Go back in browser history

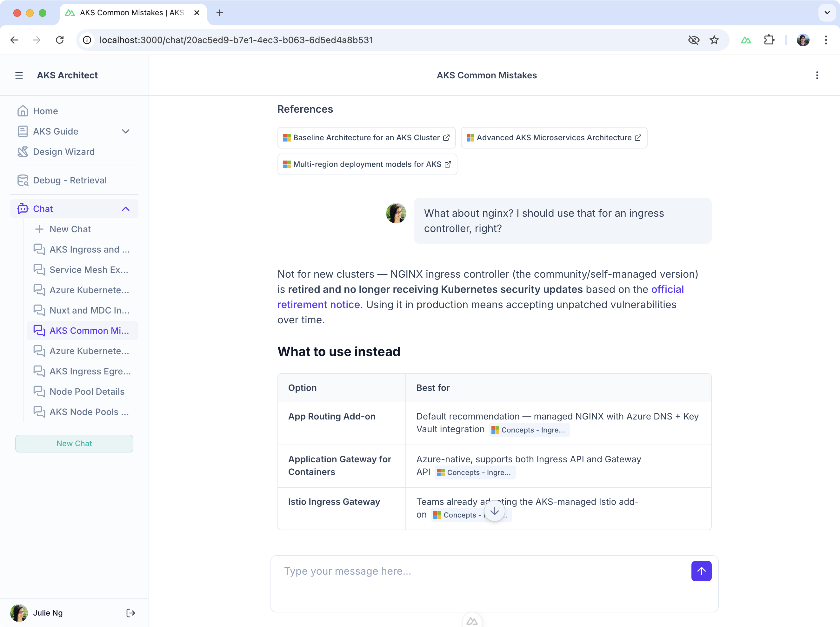click(14, 40)
